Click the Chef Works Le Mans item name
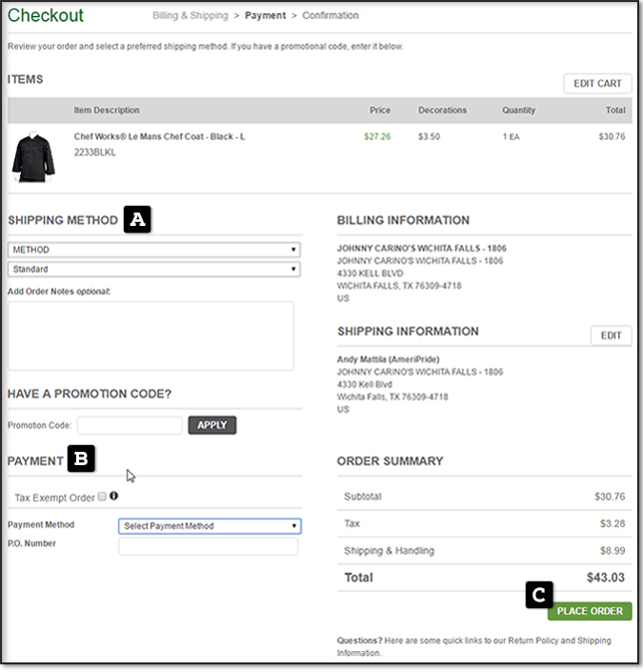The height and width of the screenshot is (672, 643). (x=159, y=137)
